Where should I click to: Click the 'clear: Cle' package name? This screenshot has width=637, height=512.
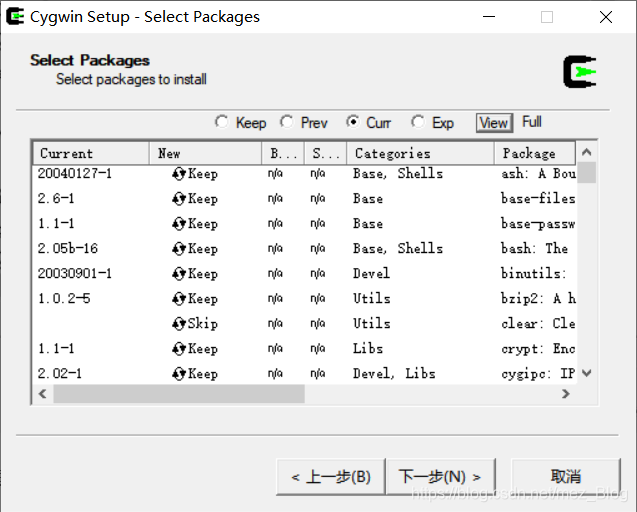[x=538, y=324]
